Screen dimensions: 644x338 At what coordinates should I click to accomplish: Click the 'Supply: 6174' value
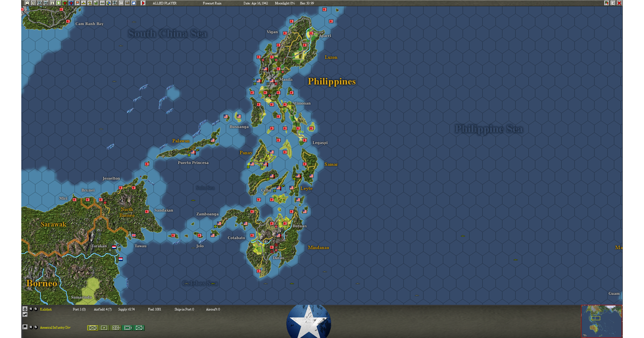(127, 309)
